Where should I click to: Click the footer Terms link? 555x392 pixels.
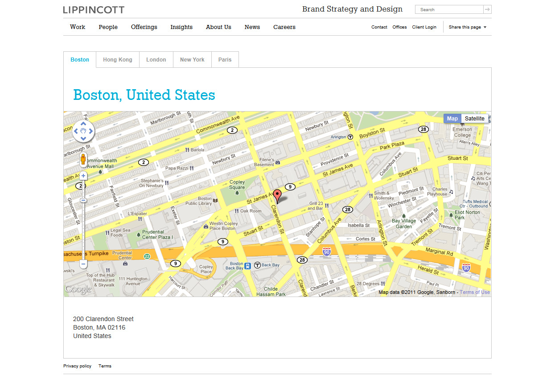pyautogui.click(x=105, y=366)
